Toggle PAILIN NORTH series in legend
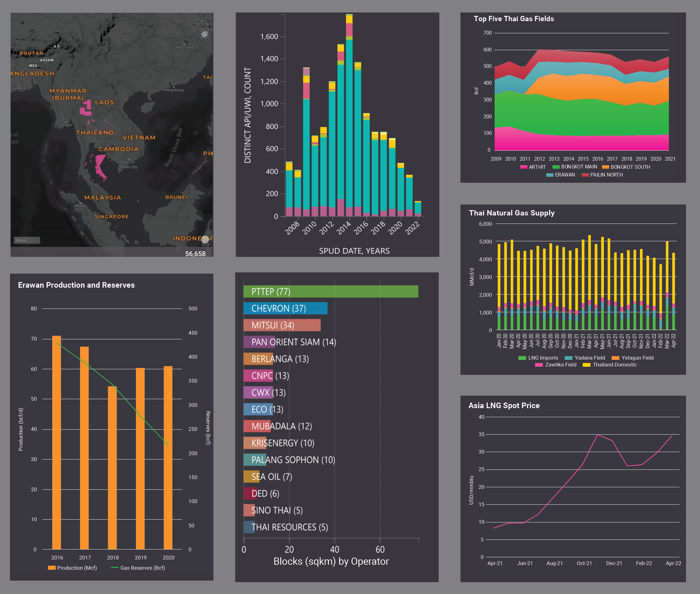 tap(606, 175)
